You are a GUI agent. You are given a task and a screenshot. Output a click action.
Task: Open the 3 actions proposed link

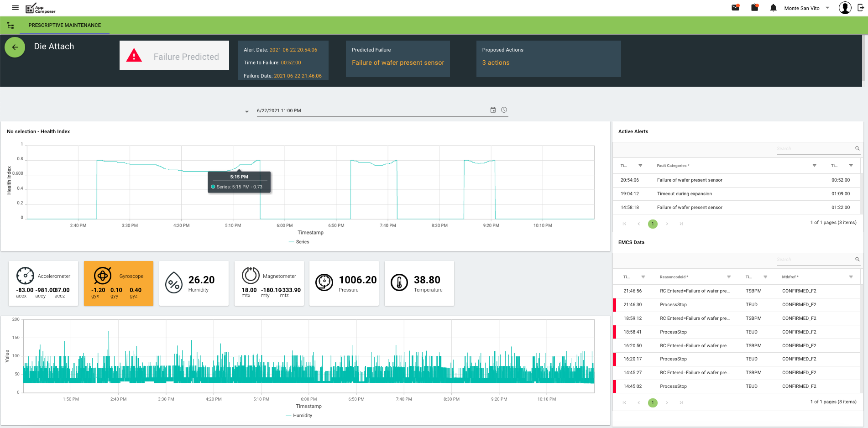pos(496,63)
